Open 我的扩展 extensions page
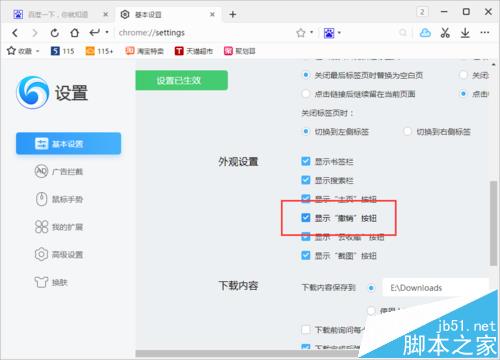Viewport: 500px width, 360px height. (59, 227)
